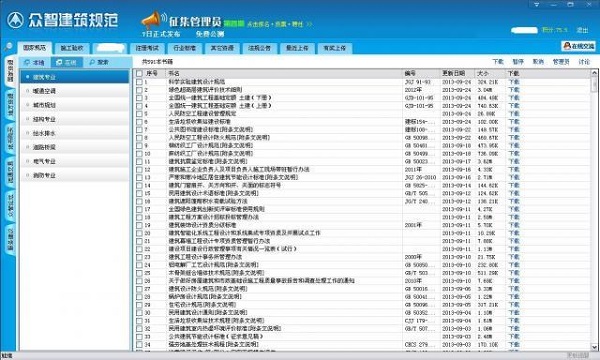Click the 下载 link for row 2
Image resolution: width=600 pixels, height=360 pixels.
pos(514,90)
